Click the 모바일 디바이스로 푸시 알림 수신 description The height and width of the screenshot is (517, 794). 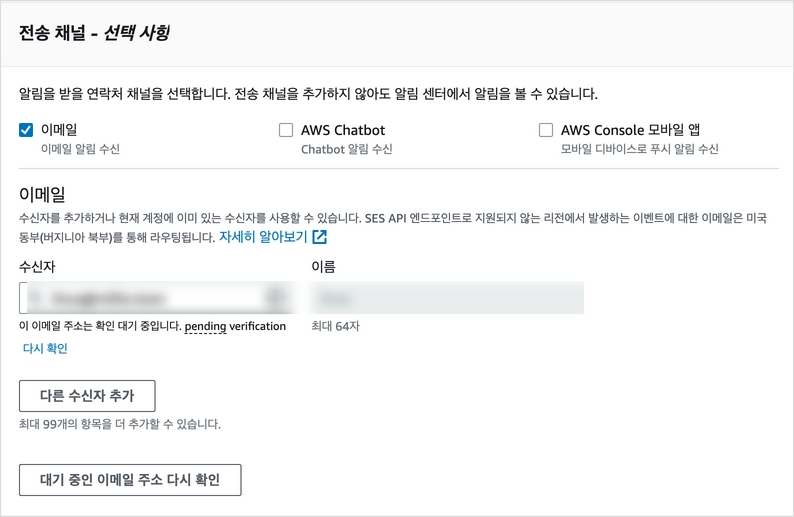[640, 149]
